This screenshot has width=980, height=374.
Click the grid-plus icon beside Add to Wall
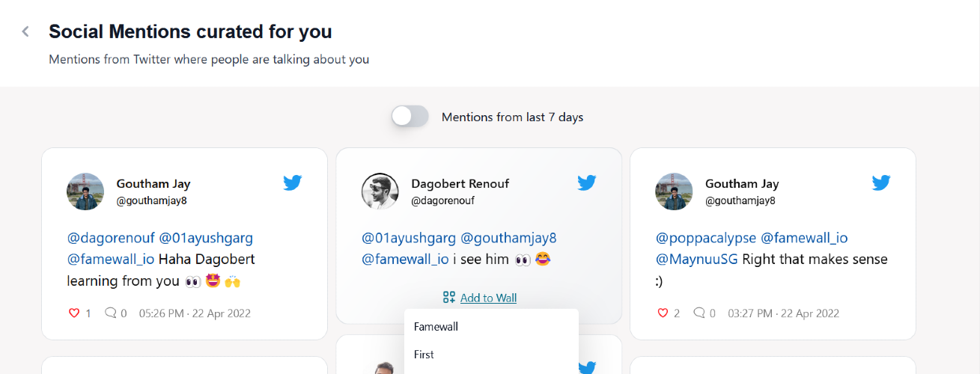449,298
